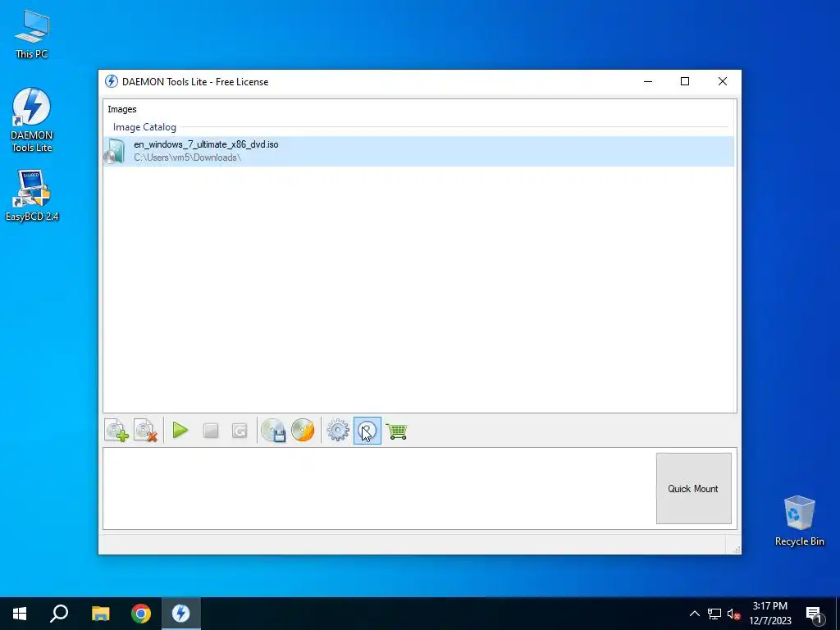Open the clock showing 3:17 PM
This screenshot has width=840, height=630.
point(770,614)
